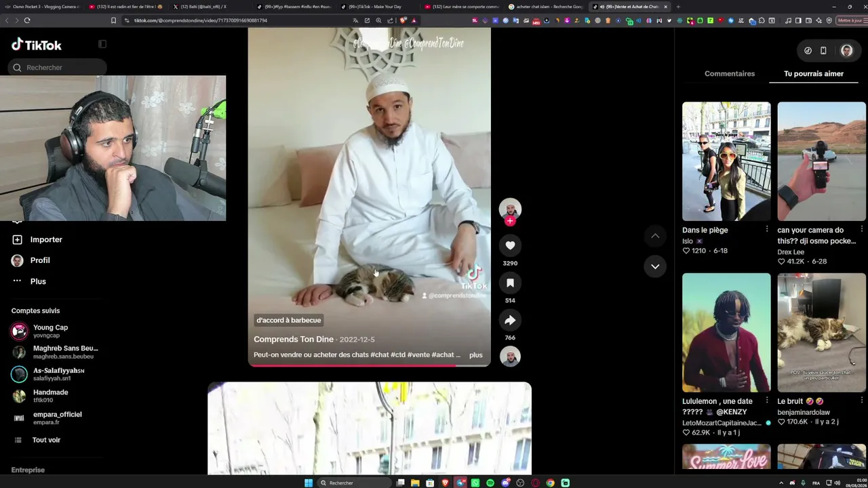This screenshot has height=488, width=868.
Task: Open options for Le bruit video
Action: pyautogui.click(x=862, y=401)
